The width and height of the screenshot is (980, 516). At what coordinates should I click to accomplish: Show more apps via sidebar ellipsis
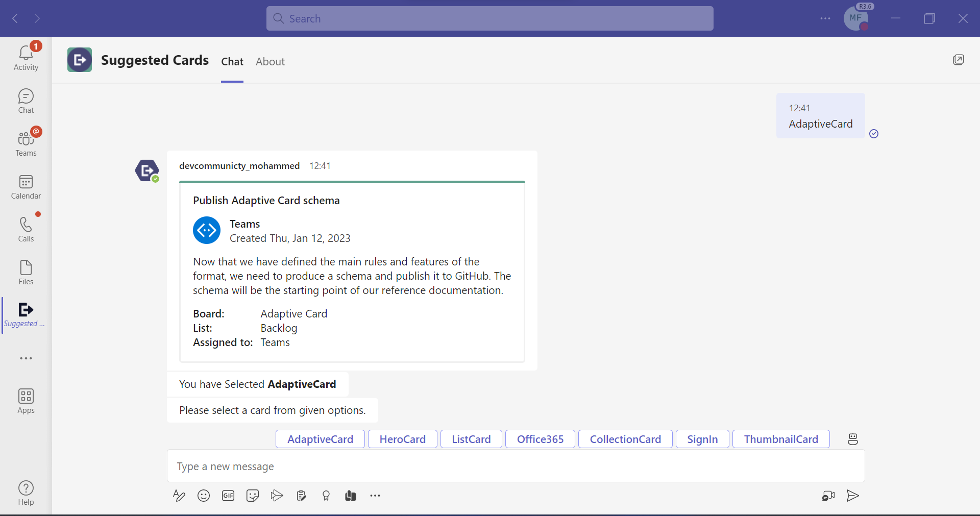point(26,358)
